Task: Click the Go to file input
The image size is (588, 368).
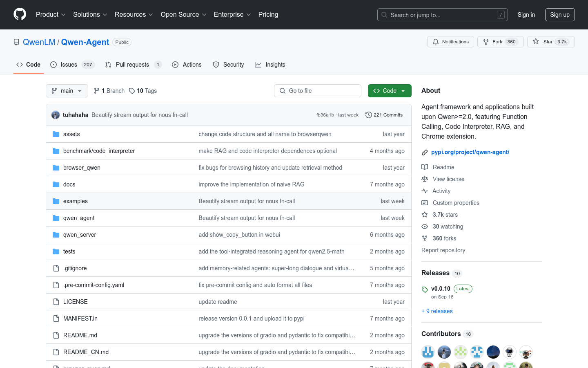Action: click(318, 91)
